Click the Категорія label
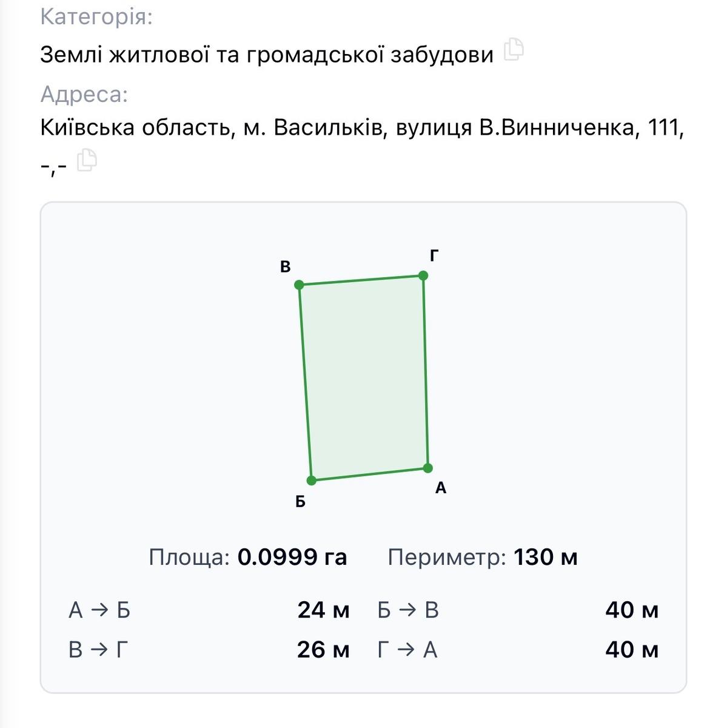The height and width of the screenshot is (728, 727). (96, 17)
